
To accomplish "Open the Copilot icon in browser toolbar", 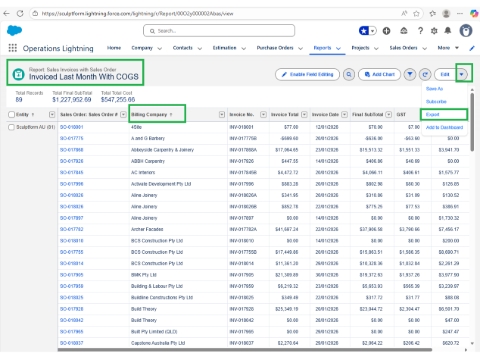I will (x=474, y=14).
